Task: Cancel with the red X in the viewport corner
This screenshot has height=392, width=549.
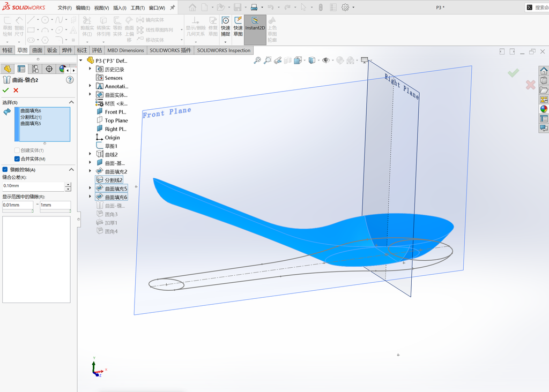Action: (530, 85)
